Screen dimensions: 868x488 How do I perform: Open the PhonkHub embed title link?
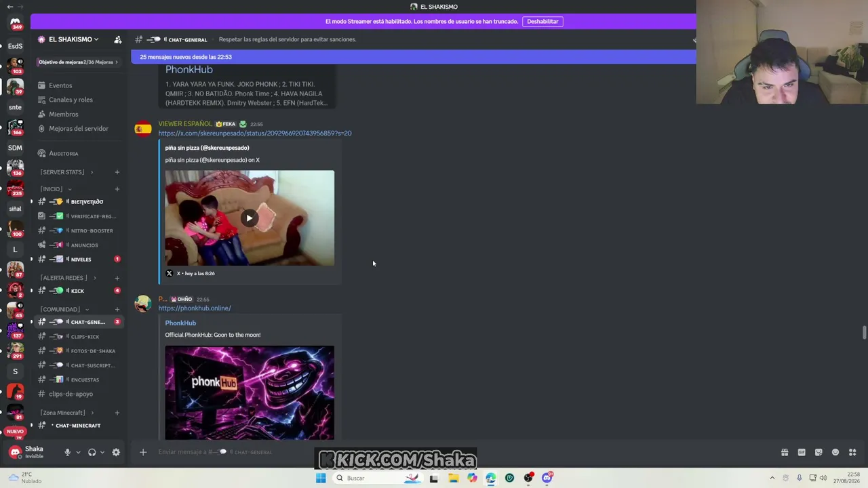[x=180, y=323]
